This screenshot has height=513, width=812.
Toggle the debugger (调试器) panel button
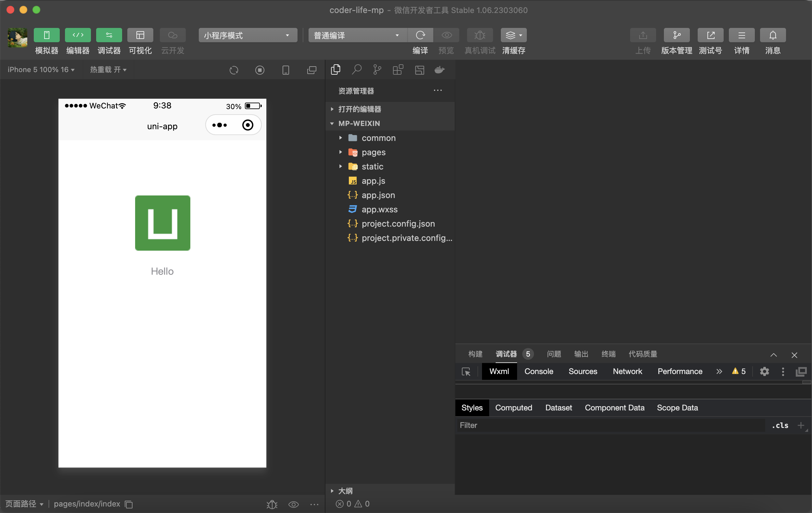(x=109, y=35)
